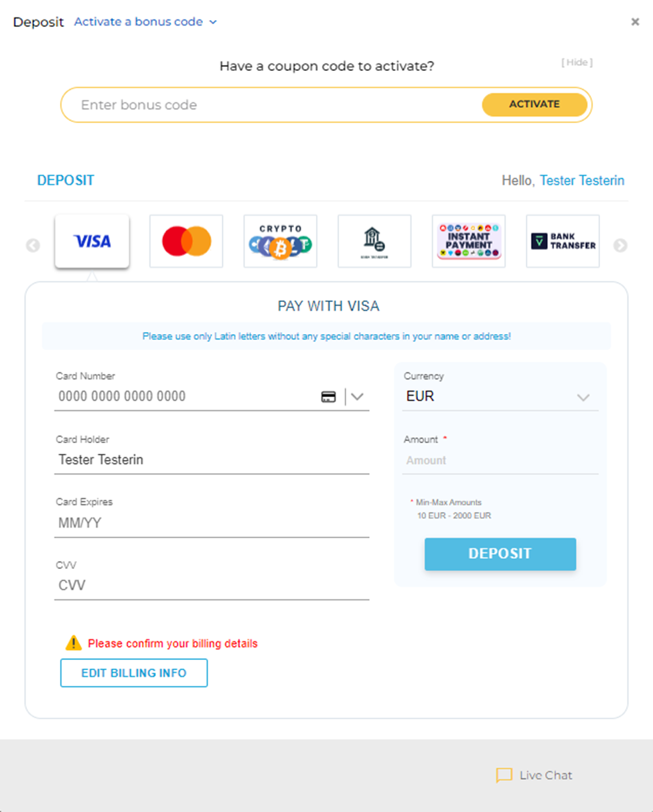Choose the Mastercard payment icon
653x812 pixels.
click(186, 241)
